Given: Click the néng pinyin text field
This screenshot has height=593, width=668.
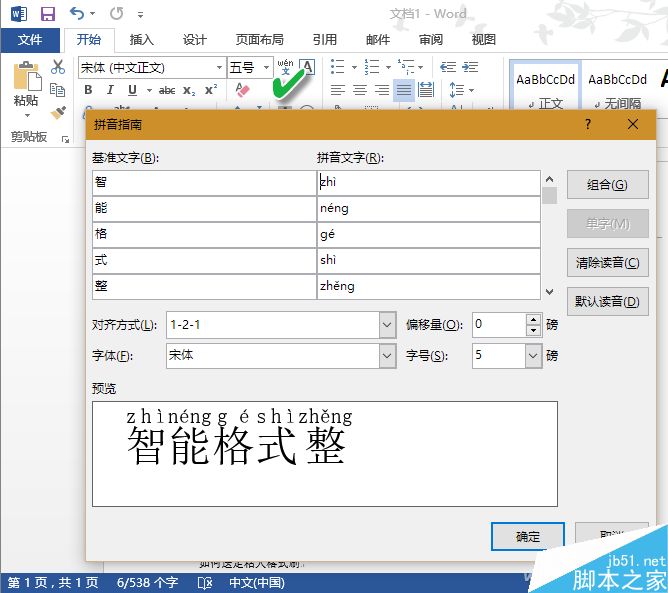Looking at the screenshot, I should (429, 209).
